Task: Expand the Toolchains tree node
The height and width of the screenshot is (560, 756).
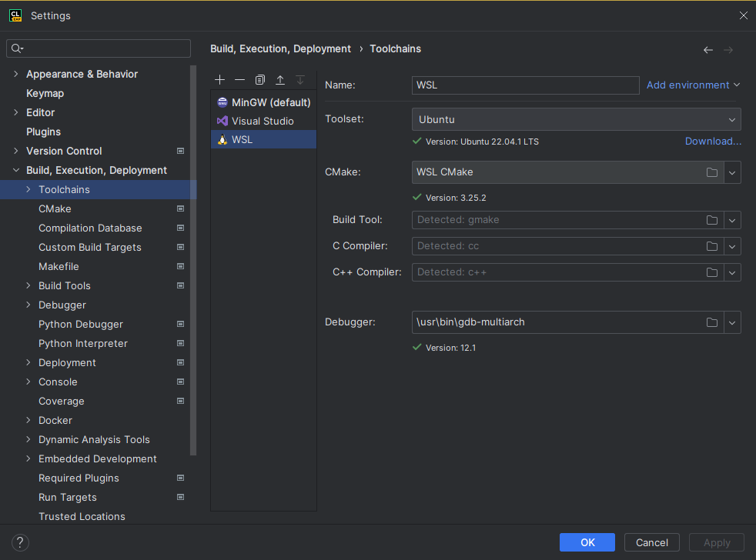Action: tap(28, 189)
